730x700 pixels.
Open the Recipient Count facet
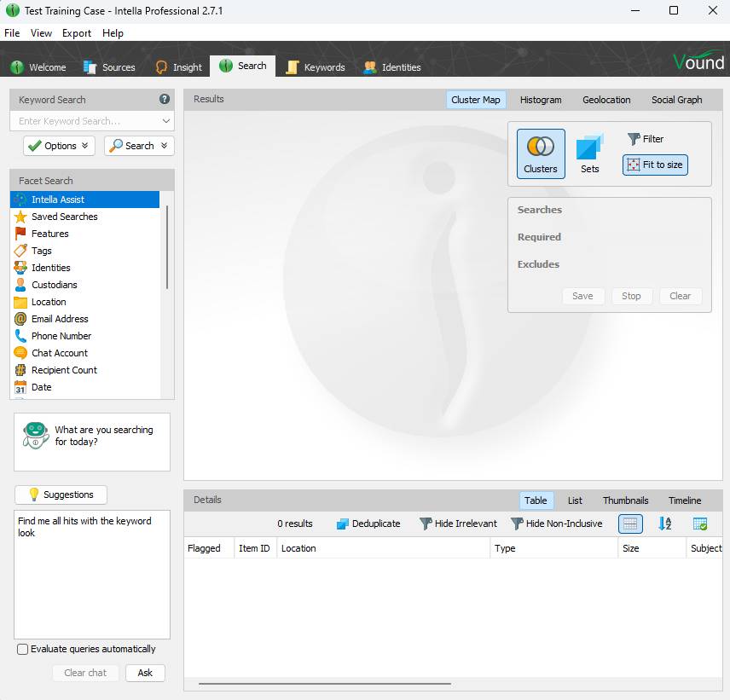84,370
